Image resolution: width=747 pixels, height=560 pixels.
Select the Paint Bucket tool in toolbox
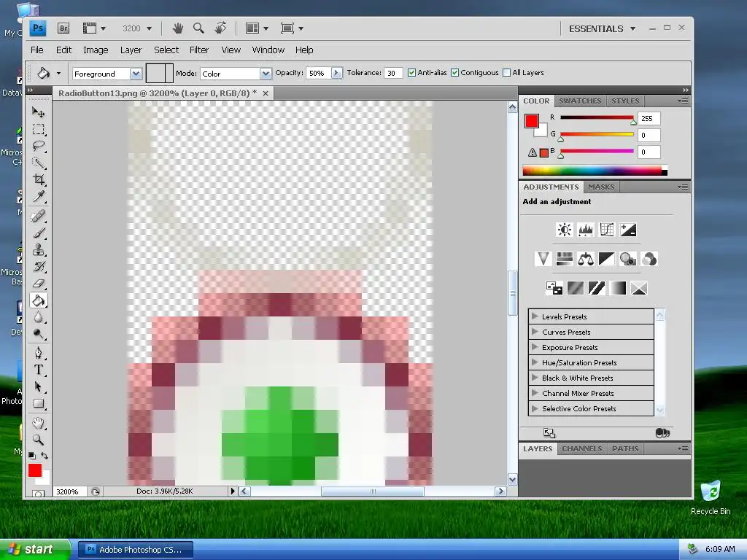(x=39, y=300)
